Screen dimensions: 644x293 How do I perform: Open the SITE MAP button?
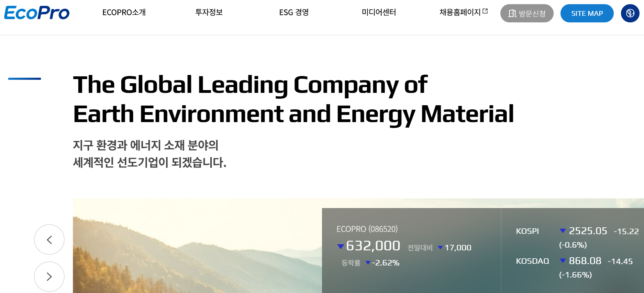click(x=587, y=13)
